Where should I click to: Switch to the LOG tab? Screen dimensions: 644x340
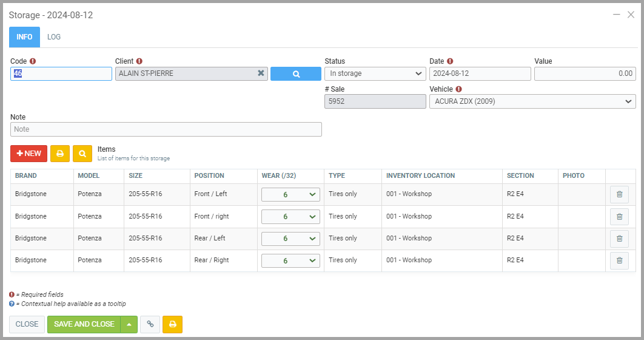click(x=54, y=37)
